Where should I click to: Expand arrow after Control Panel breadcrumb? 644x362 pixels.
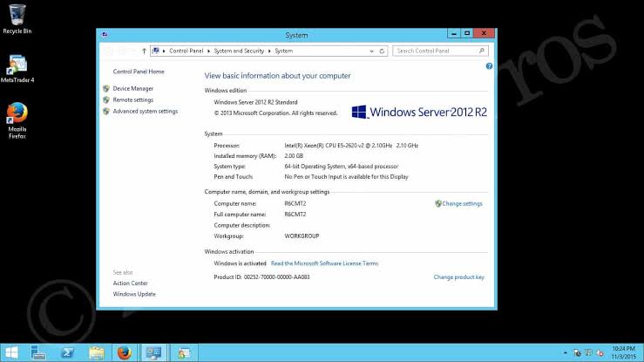(208, 51)
